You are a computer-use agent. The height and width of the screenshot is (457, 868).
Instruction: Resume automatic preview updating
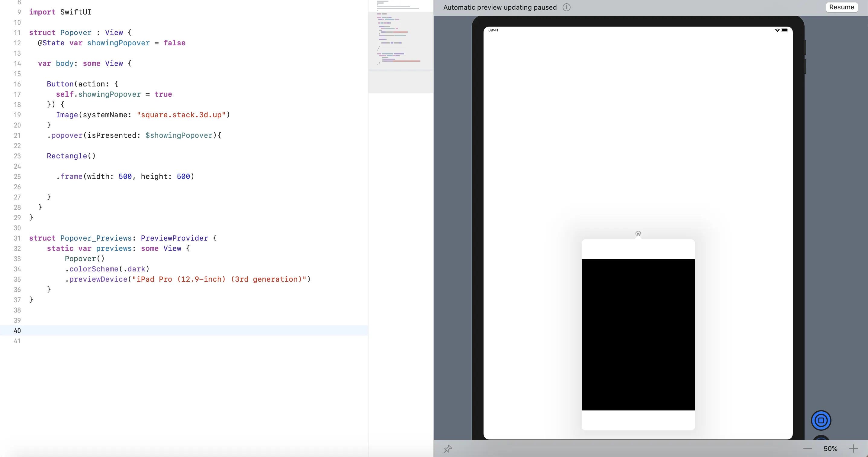coord(841,7)
